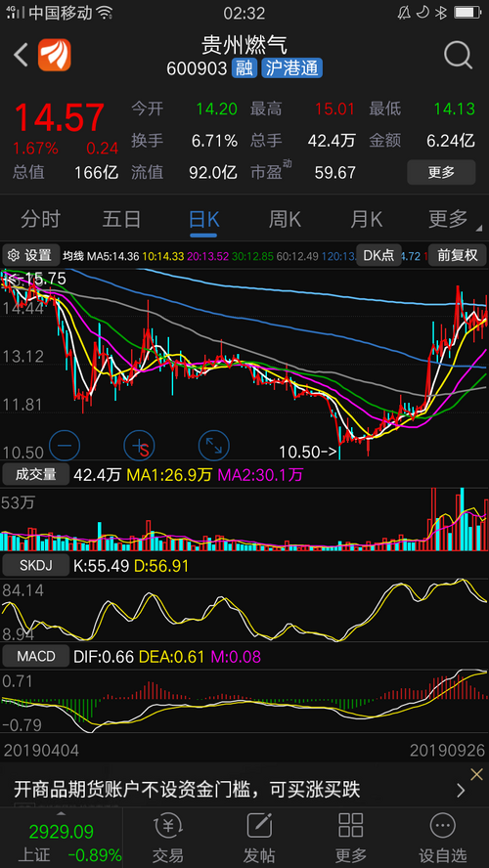Image resolution: width=489 pixels, height=868 pixels.
Task: Tap 设自选 add to watchlist icon
Action: click(x=442, y=838)
